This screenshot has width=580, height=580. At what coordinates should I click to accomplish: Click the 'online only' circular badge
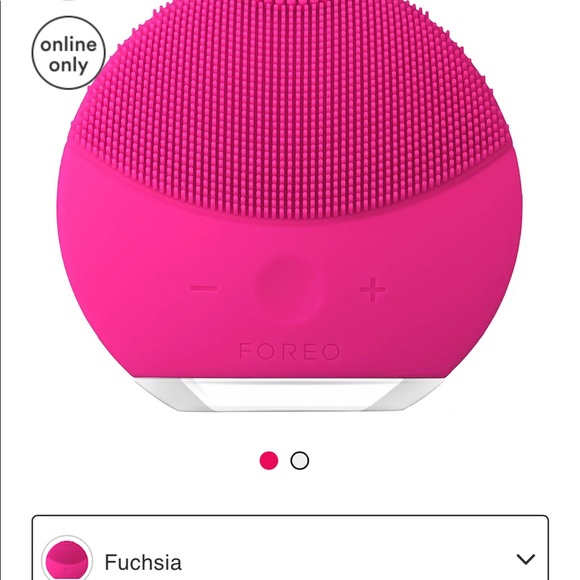coord(68,53)
